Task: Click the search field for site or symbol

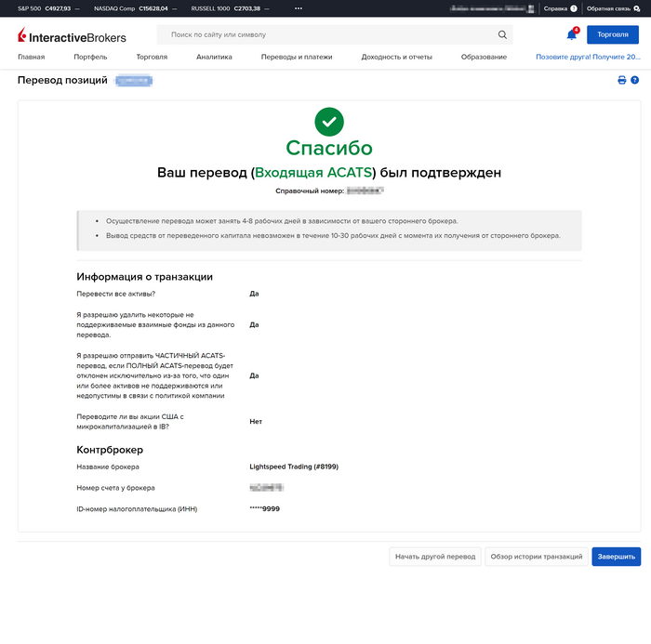Action: (325, 35)
